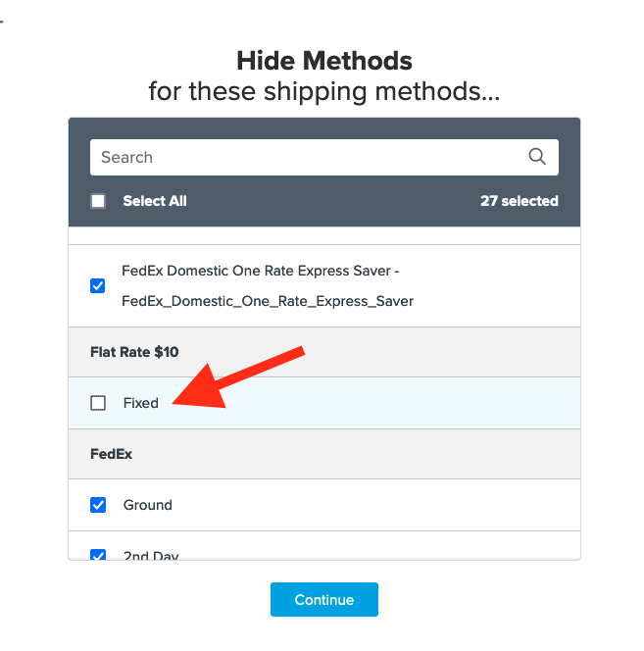Enable the Fixed shipping method checkbox
Image resolution: width=644 pixels, height=651 pixels.
[x=98, y=403]
